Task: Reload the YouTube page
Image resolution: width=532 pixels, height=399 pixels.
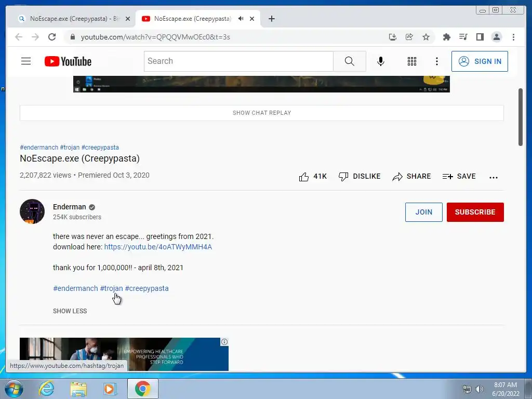Action: click(x=52, y=37)
